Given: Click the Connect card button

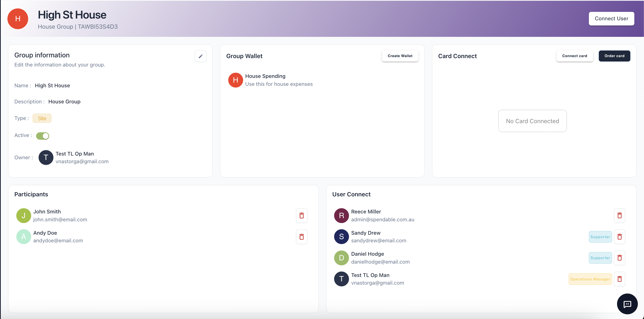Looking at the screenshot, I should 574,56.
